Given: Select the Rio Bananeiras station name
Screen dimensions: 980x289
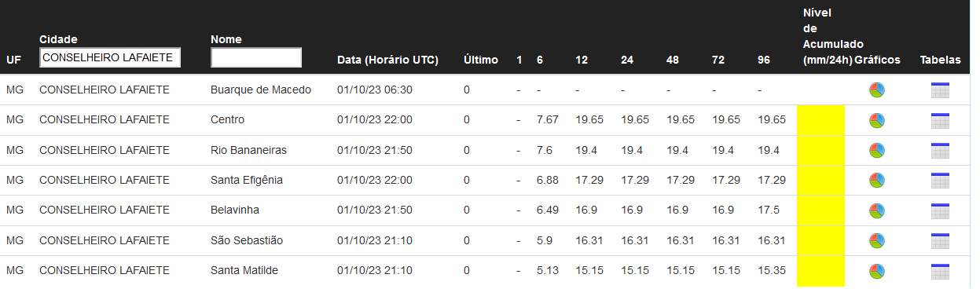Looking at the screenshot, I should click(248, 150).
